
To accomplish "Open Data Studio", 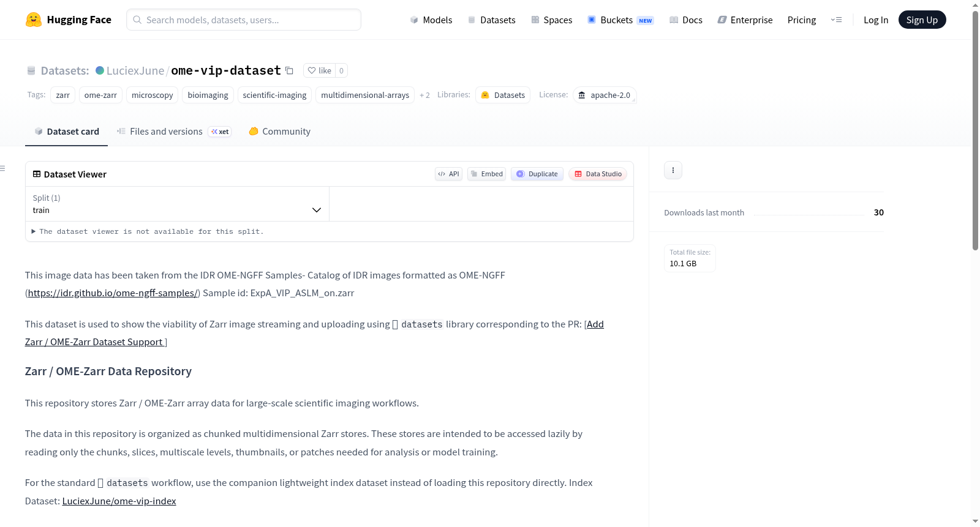I will (598, 174).
